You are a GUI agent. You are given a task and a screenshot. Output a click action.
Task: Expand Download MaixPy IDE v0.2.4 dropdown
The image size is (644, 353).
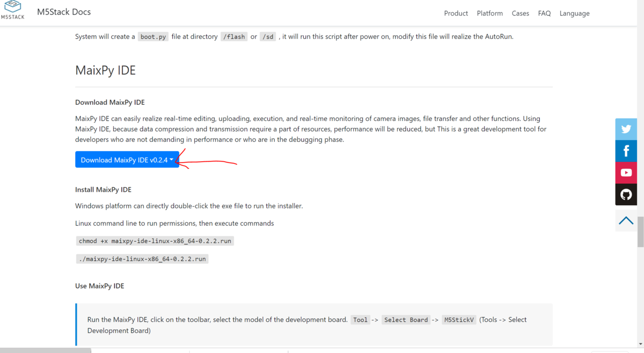click(127, 160)
